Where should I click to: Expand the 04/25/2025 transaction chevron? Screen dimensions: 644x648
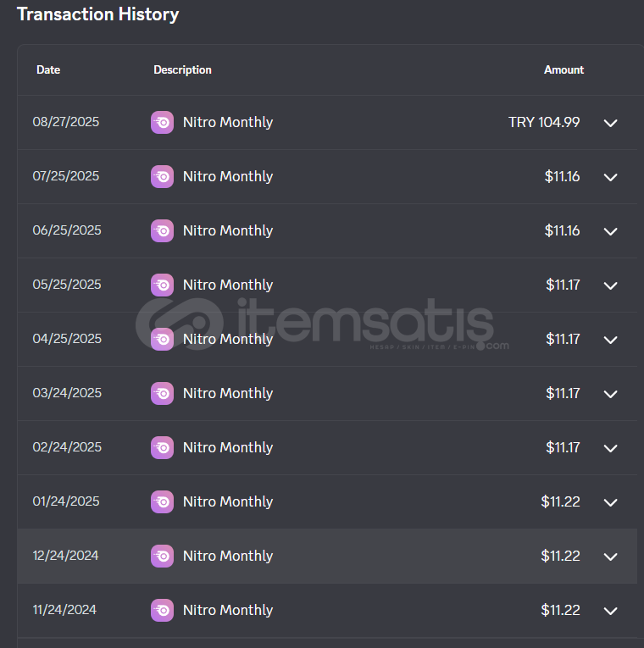pyautogui.click(x=610, y=340)
